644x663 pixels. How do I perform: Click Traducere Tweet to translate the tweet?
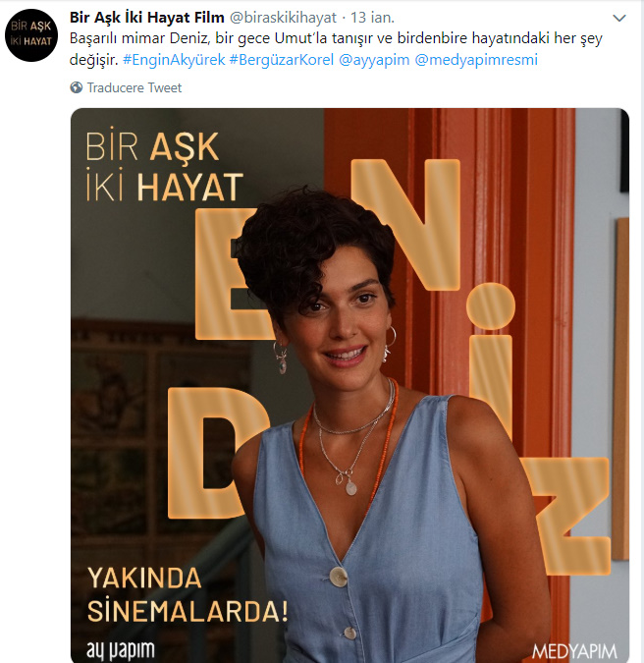click(x=134, y=87)
